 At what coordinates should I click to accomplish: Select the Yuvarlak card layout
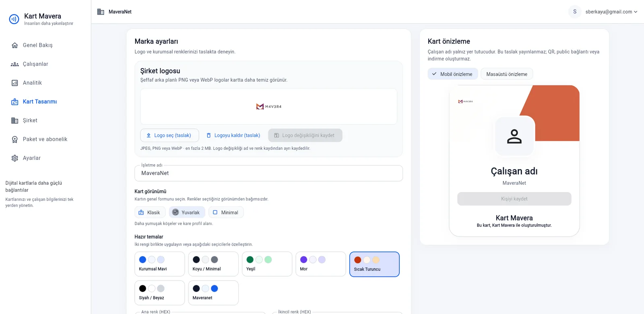click(x=187, y=212)
